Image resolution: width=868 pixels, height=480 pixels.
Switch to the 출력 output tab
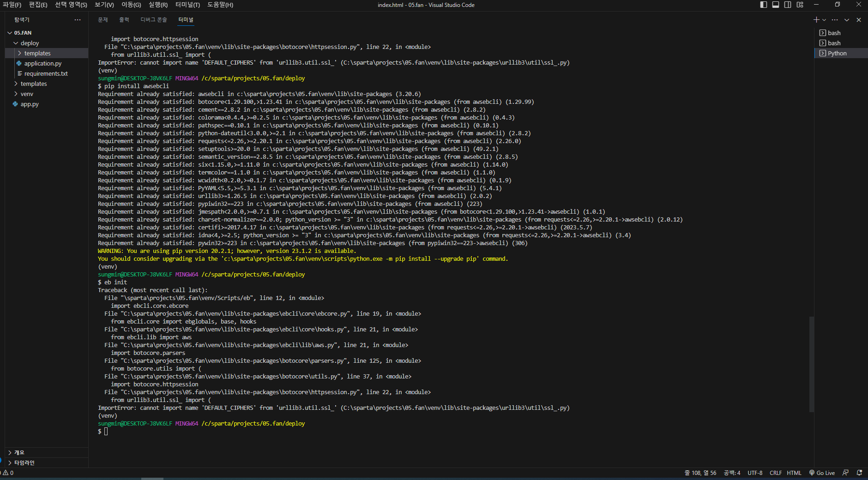[124, 20]
